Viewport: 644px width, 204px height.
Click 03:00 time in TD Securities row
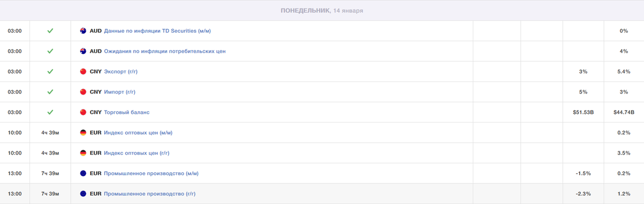pyautogui.click(x=14, y=31)
